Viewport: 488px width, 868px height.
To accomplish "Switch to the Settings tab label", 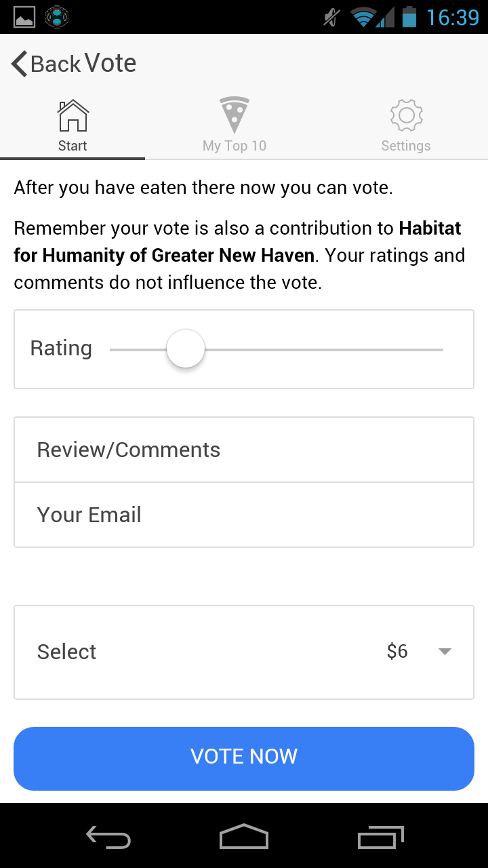I will coord(406,146).
